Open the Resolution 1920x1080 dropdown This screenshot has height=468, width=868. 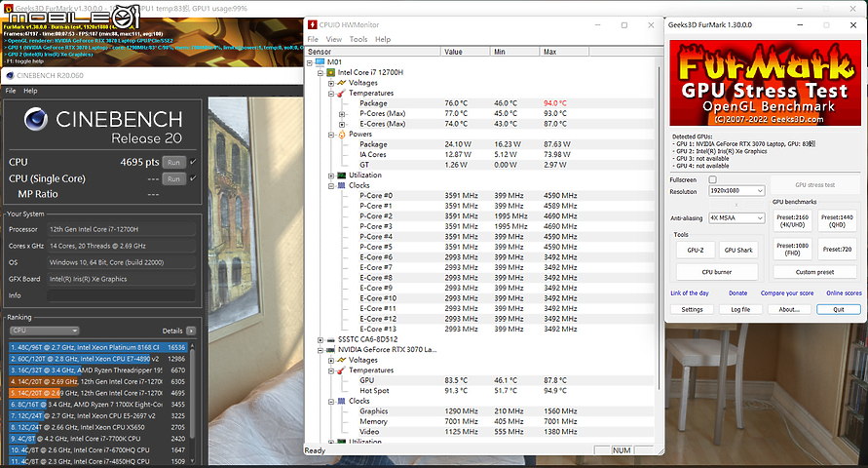[x=736, y=190]
